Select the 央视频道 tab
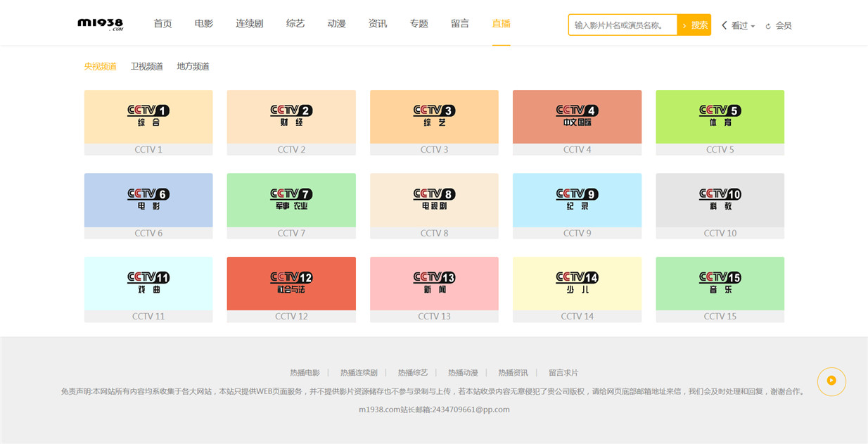 (101, 66)
